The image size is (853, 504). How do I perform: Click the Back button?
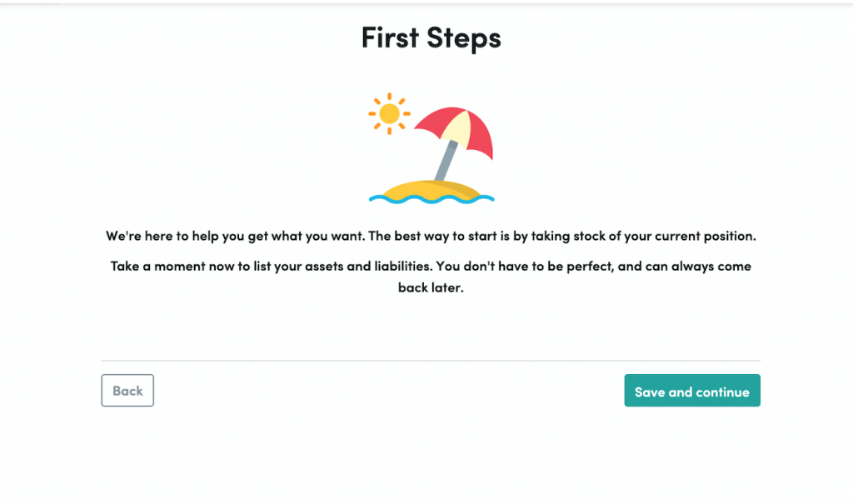click(x=127, y=391)
